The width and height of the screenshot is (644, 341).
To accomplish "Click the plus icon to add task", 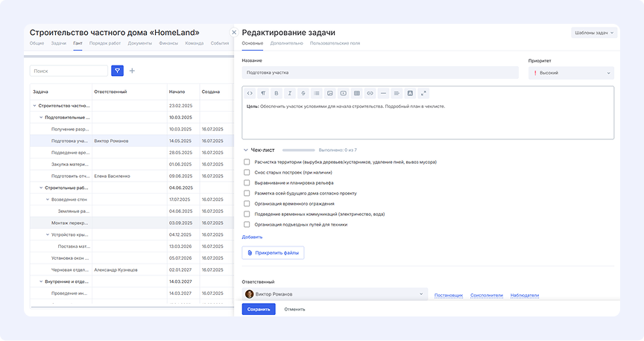I will pyautogui.click(x=133, y=71).
